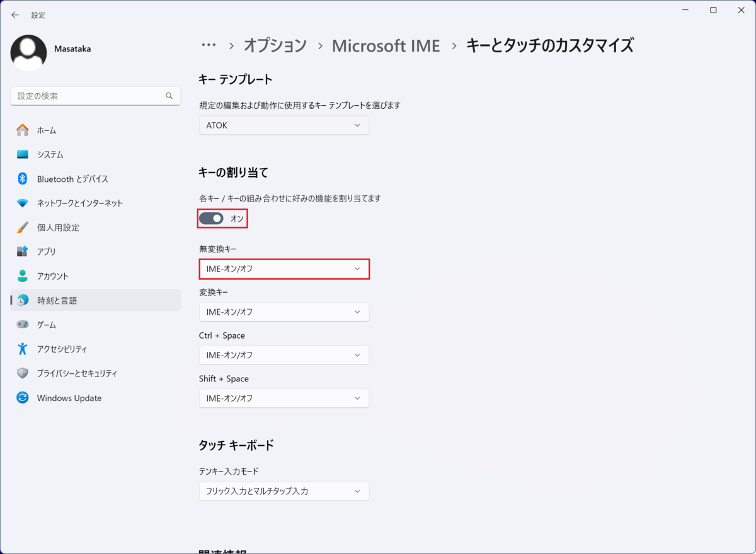Click the キーの割り当て heading
756x554 pixels.
(x=234, y=172)
